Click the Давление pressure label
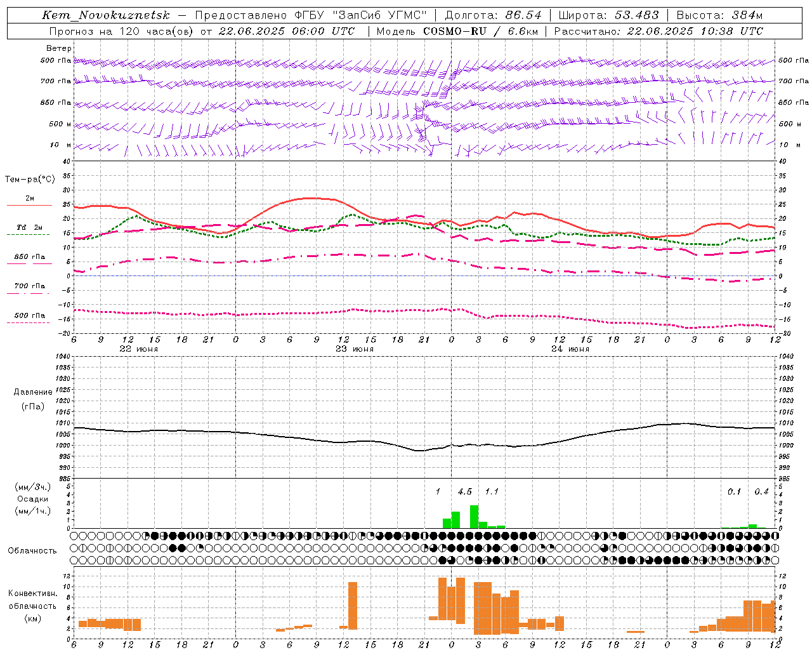812x650 pixels. 33,392
